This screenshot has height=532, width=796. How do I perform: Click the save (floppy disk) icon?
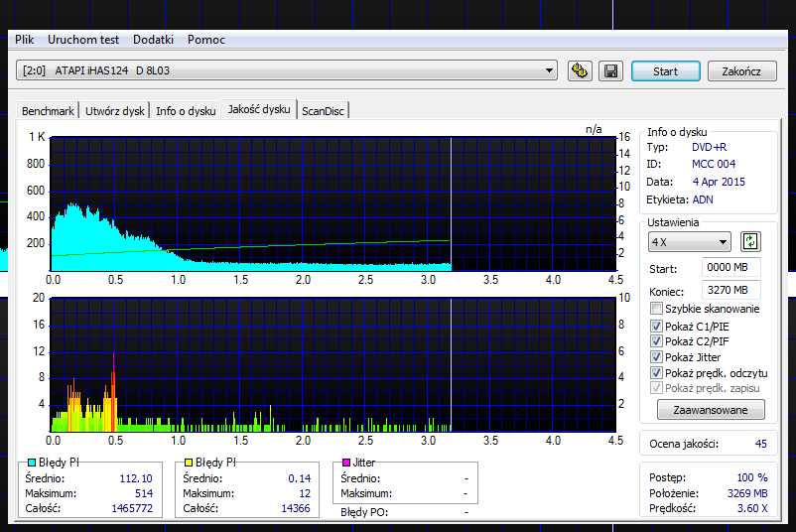click(x=610, y=71)
